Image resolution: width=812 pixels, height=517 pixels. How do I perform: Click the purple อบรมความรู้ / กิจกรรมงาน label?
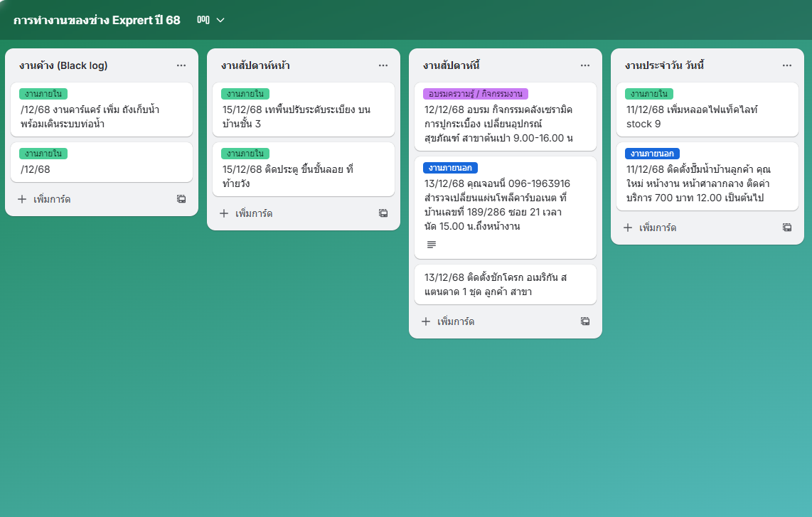[x=475, y=94]
